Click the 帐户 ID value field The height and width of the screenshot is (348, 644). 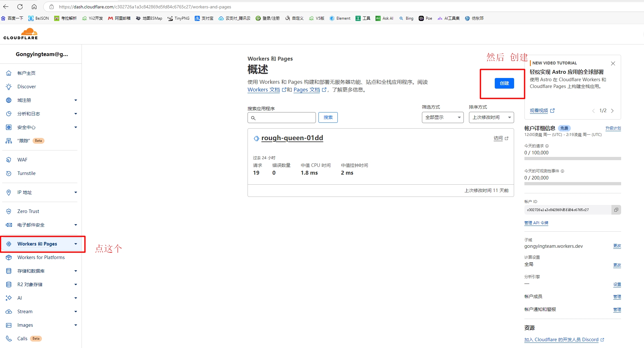pos(568,210)
